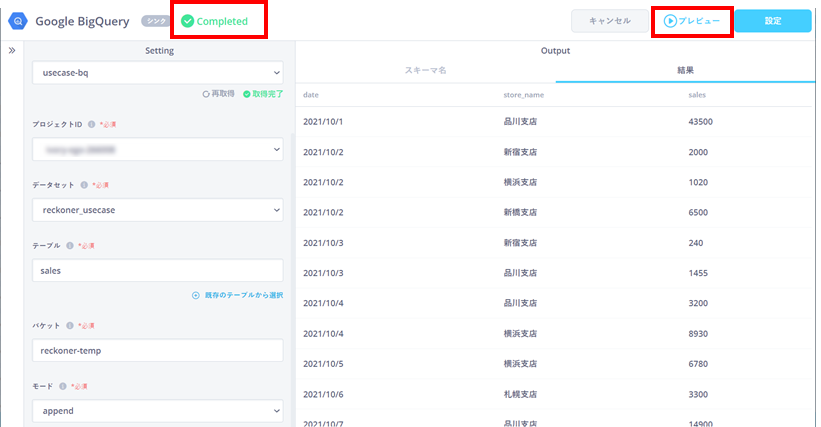Click the 札幌支店 store cell
This screenshot has width=821, height=427.
[x=520, y=394]
